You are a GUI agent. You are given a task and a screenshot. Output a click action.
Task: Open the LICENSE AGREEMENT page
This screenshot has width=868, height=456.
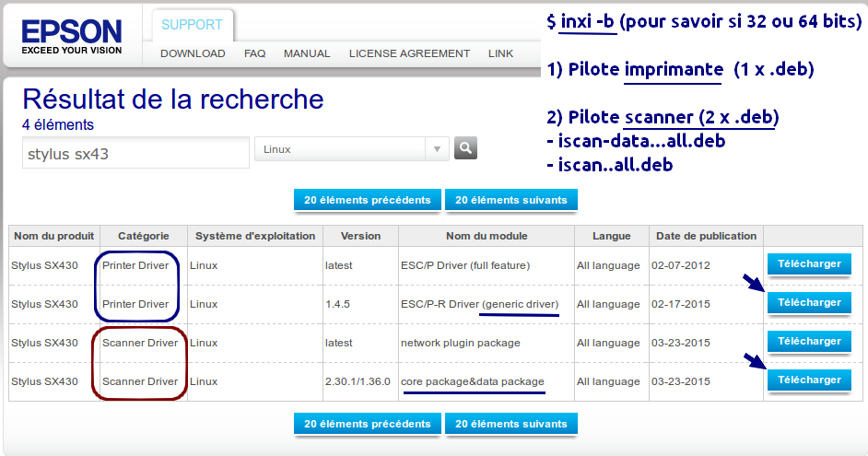[x=409, y=53]
